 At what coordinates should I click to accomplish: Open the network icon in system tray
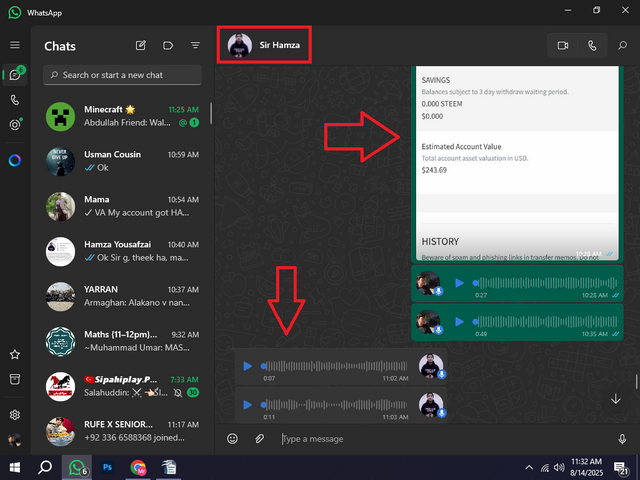tap(545, 468)
